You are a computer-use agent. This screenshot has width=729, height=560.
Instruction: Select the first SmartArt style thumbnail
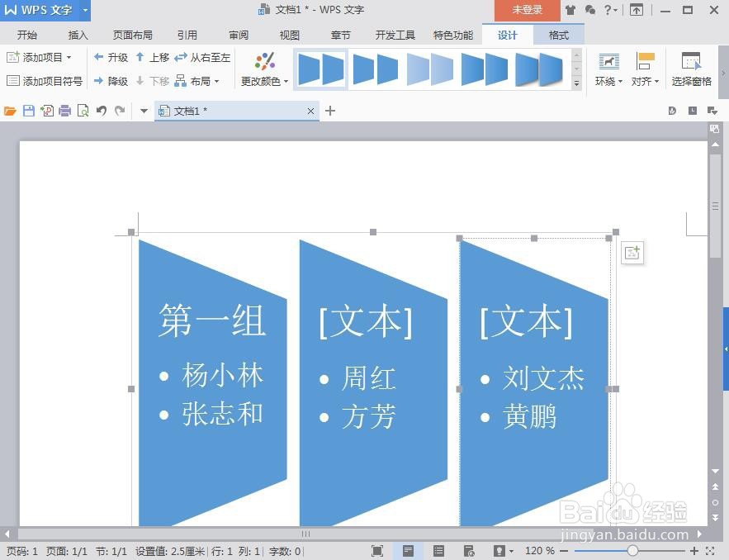point(321,69)
